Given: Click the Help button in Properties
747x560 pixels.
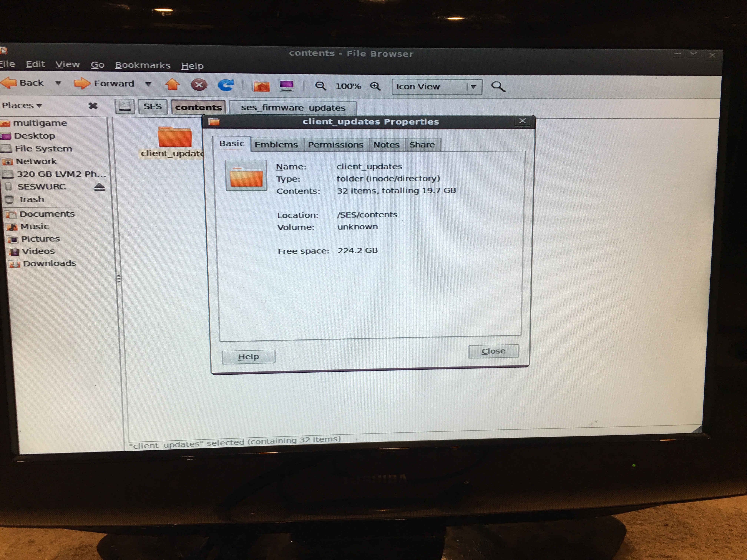Looking at the screenshot, I should coord(249,357).
